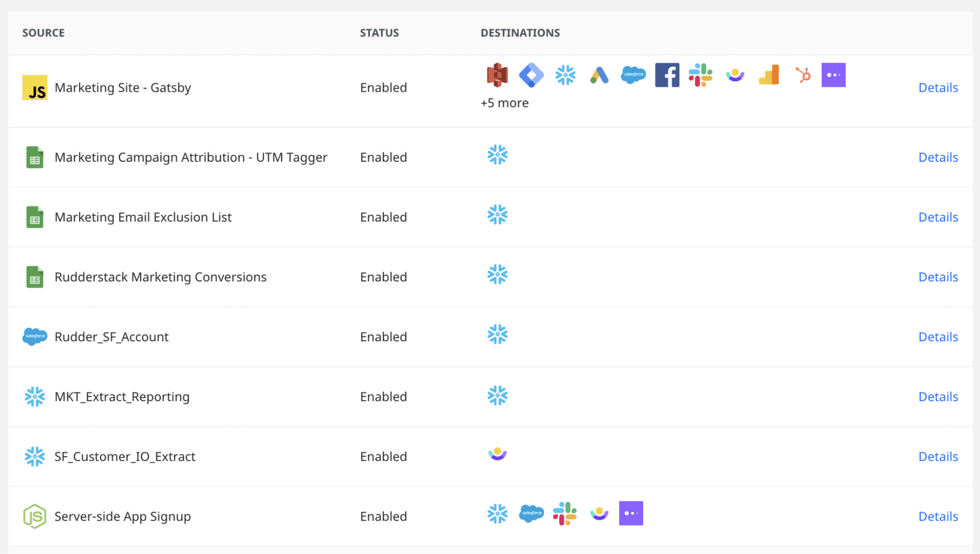Open Details for Server-side App Signup
Screen dimensions: 980x554
click(937, 516)
